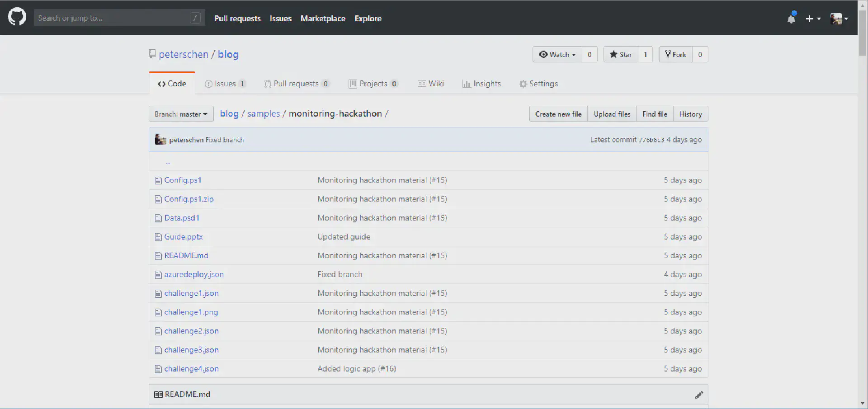
Task: Click the file icon for challenge1.json
Action: (158, 294)
